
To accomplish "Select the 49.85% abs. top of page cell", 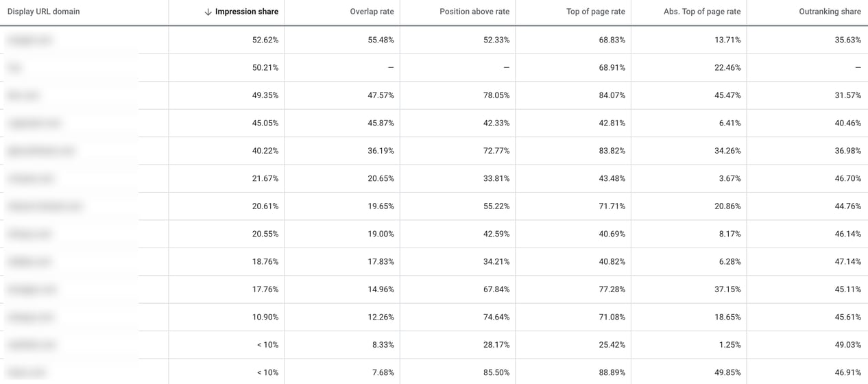I will pos(727,372).
